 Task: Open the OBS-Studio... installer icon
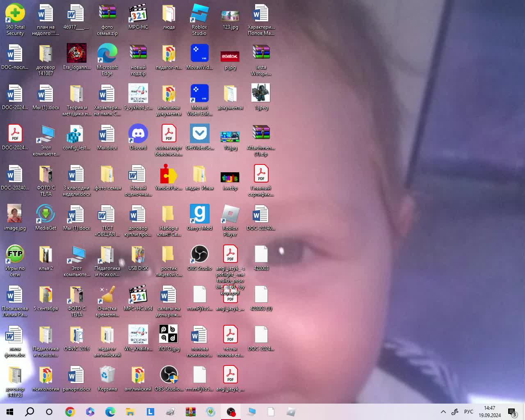pyautogui.click(x=169, y=378)
